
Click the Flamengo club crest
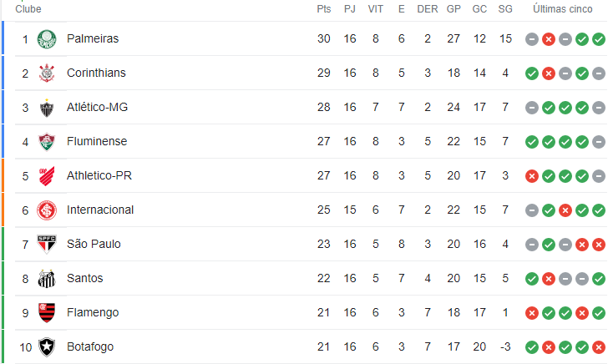[47, 313]
